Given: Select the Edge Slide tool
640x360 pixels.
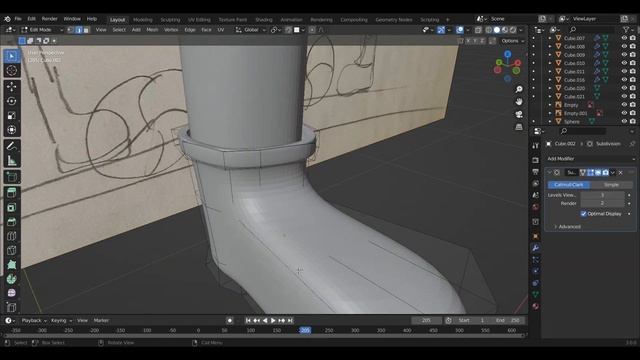Looking at the screenshot, I should [11, 307].
